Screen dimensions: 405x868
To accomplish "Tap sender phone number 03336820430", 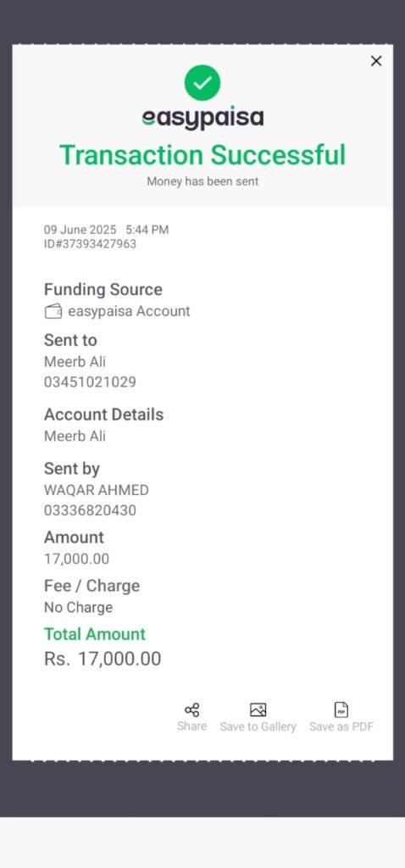I will click(90, 510).
